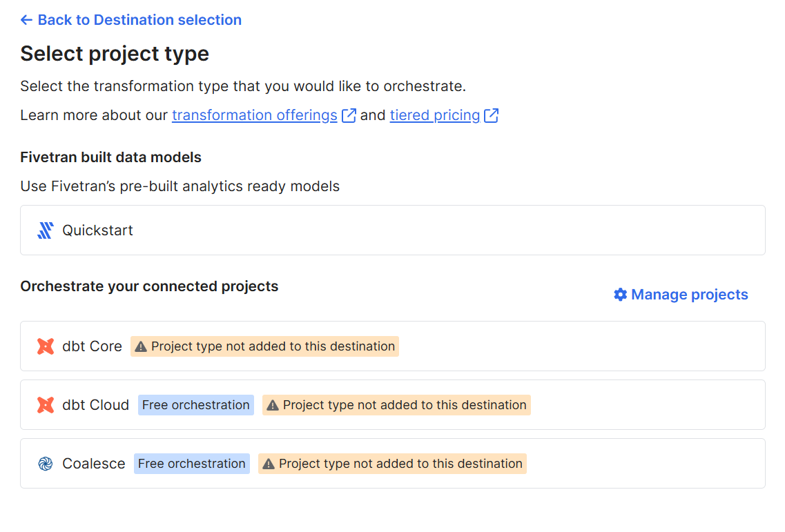Click dbt Cloud 'Project type not added' badge
785x532 pixels.
pos(396,405)
